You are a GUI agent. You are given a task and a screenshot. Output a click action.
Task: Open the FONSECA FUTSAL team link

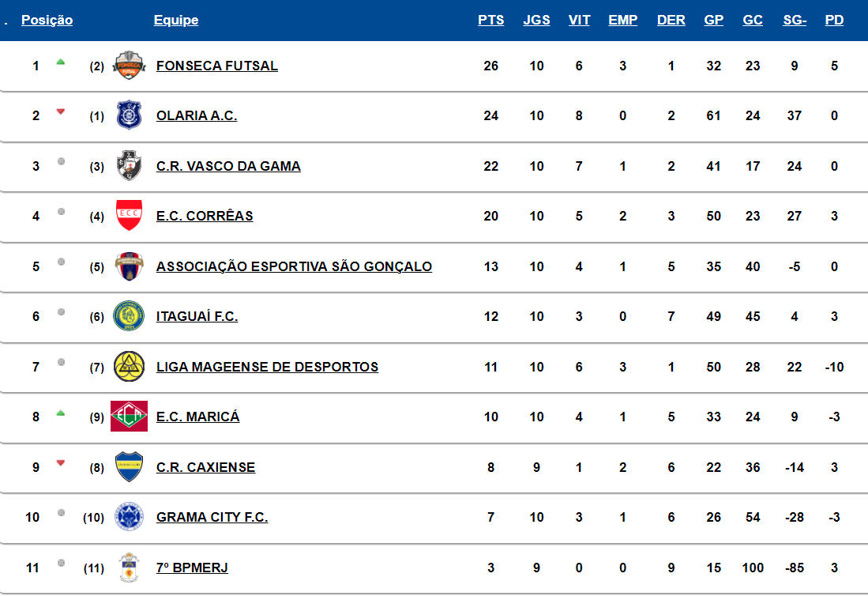217,66
